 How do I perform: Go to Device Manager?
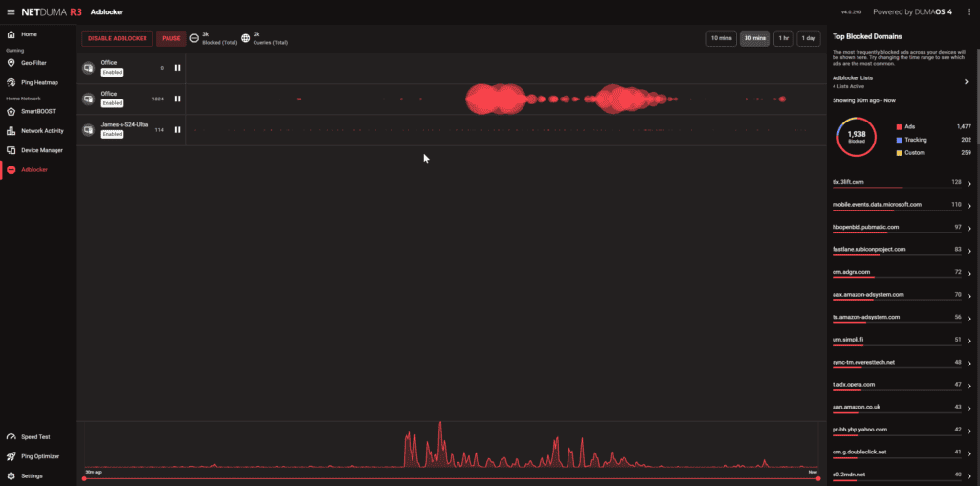click(x=11, y=150)
